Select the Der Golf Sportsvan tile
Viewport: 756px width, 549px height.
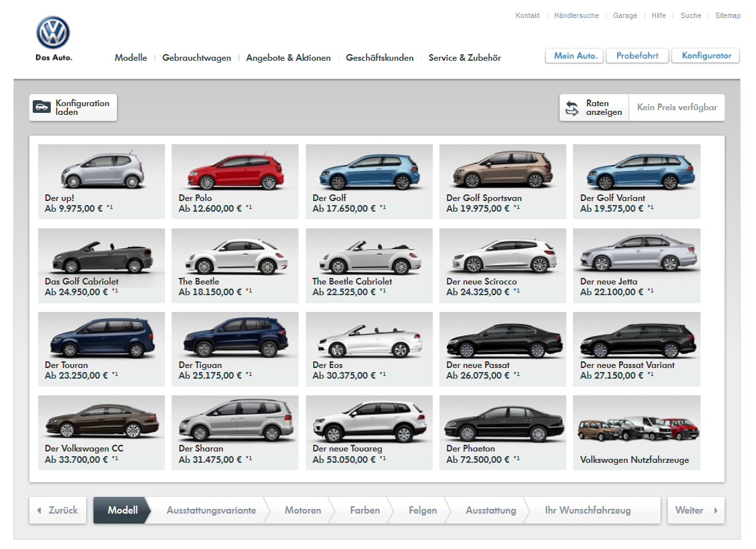click(502, 182)
